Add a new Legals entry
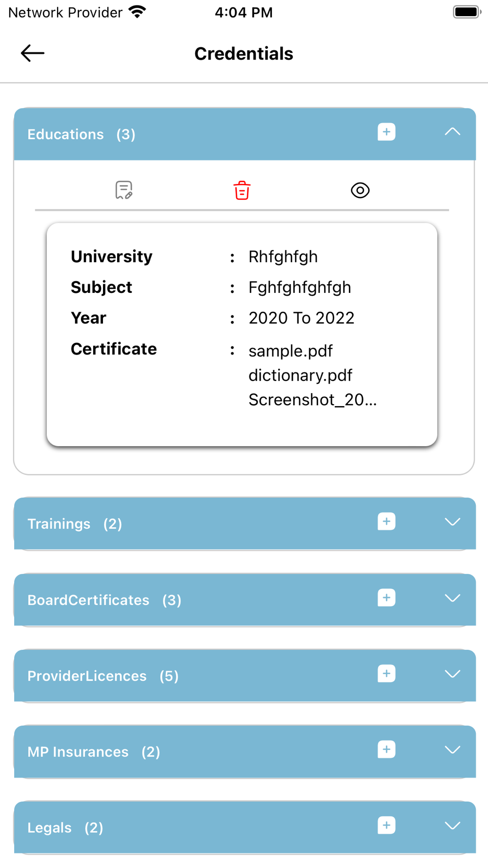The image size is (488, 868). tap(386, 826)
